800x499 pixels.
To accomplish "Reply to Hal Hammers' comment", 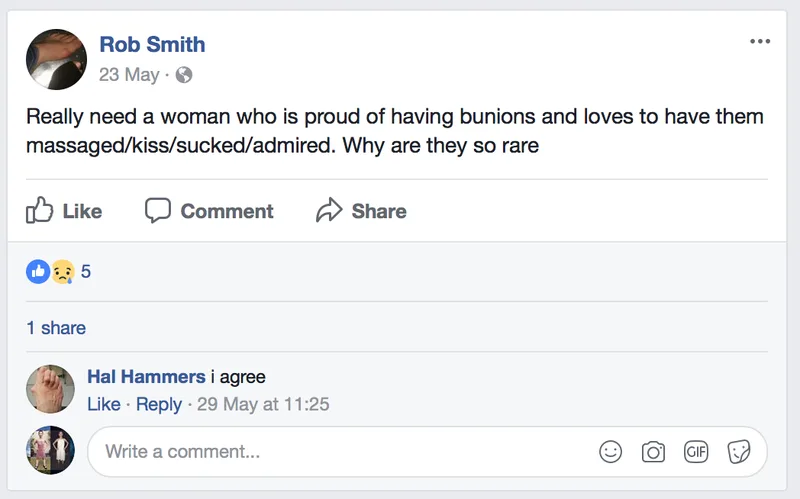I will 159,404.
